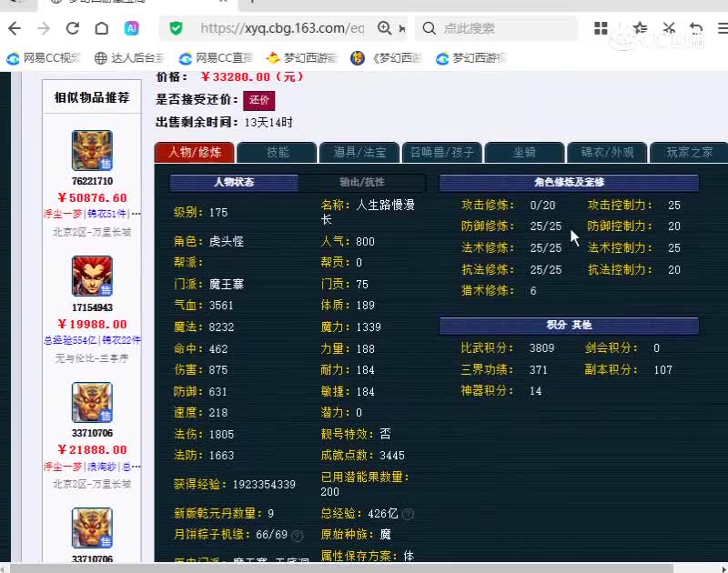Click the 锦衣51件 tag link
Viewport: 728px width, 573px height.
[106, 214]
